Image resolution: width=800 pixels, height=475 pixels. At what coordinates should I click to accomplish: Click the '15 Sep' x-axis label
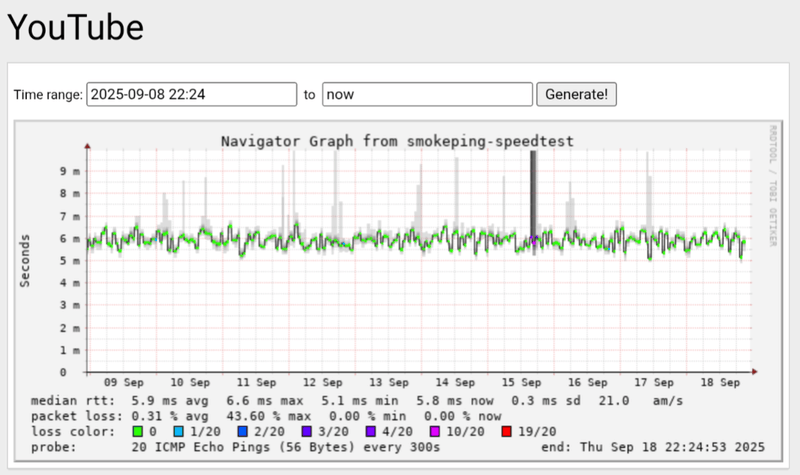521,382
